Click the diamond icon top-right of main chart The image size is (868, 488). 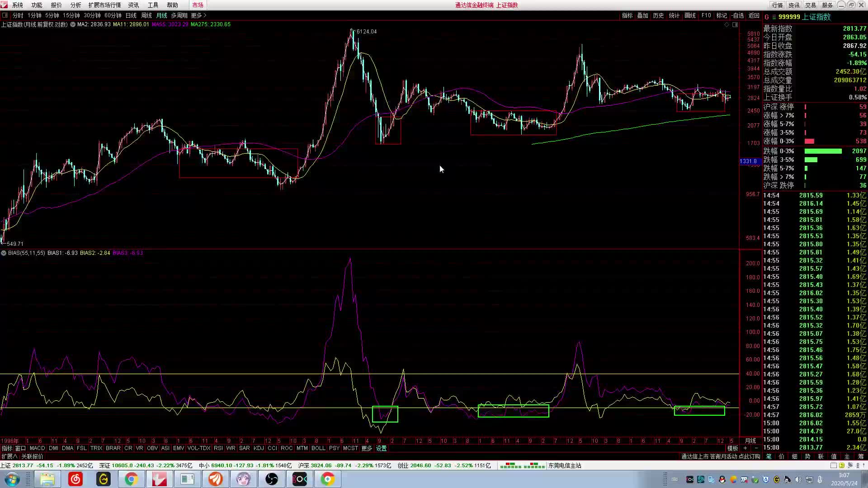coord(727,25)
